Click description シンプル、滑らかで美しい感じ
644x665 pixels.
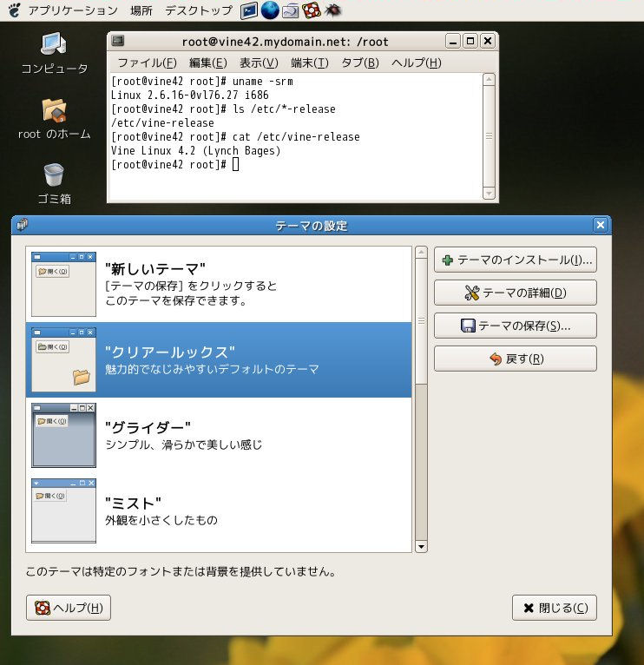tap(184, 444)
